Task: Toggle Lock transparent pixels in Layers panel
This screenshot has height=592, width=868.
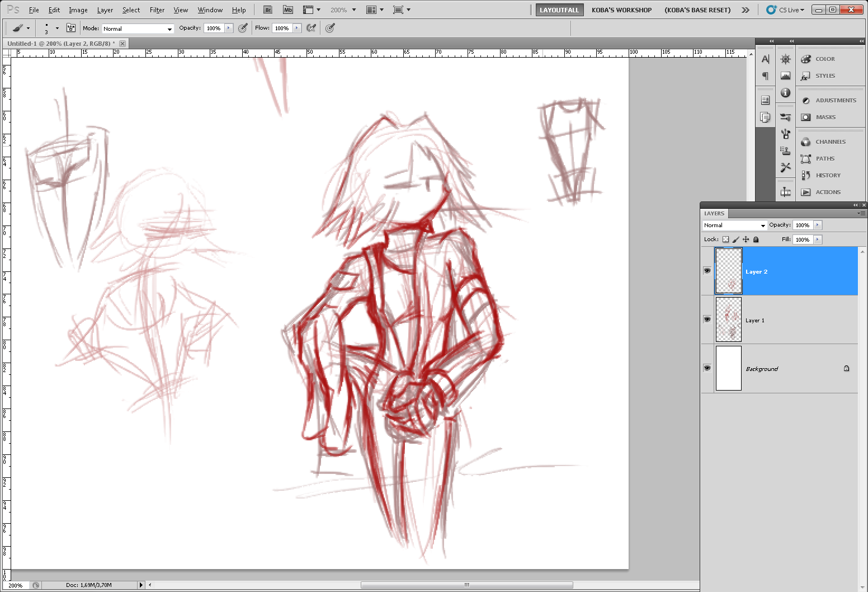Action: click(725, 239)
